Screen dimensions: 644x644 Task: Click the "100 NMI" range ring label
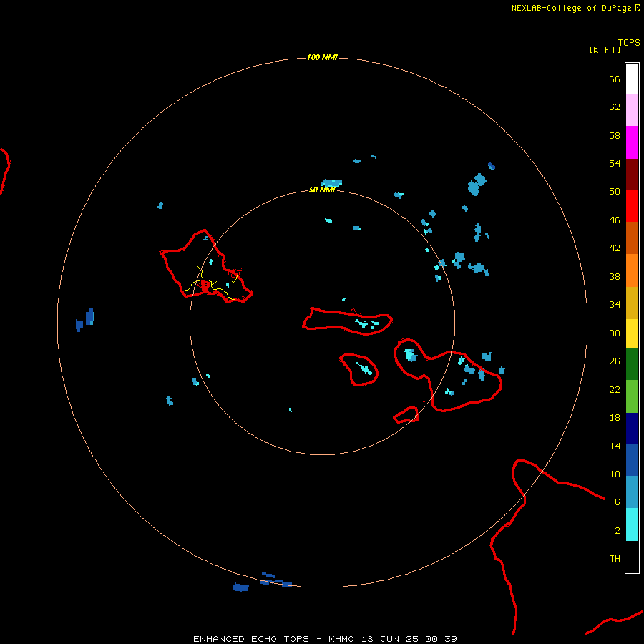322,57
